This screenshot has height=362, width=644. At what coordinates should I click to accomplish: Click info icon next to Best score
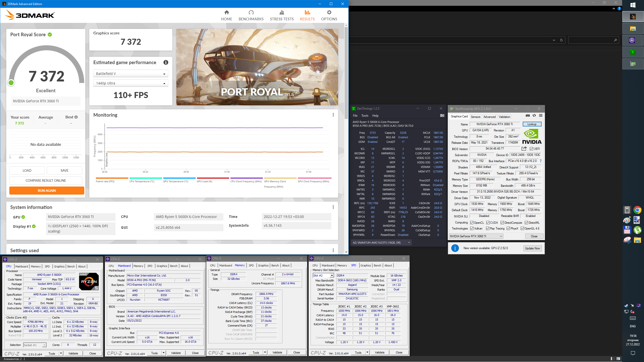click(x=76, y=117)
